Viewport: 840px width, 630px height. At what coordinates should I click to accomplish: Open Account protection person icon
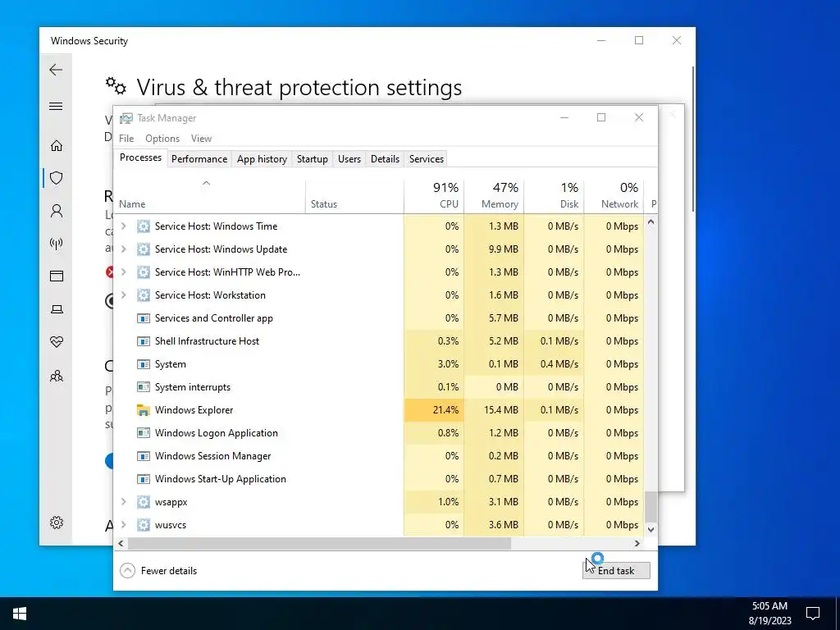click(x=57, y=211)
